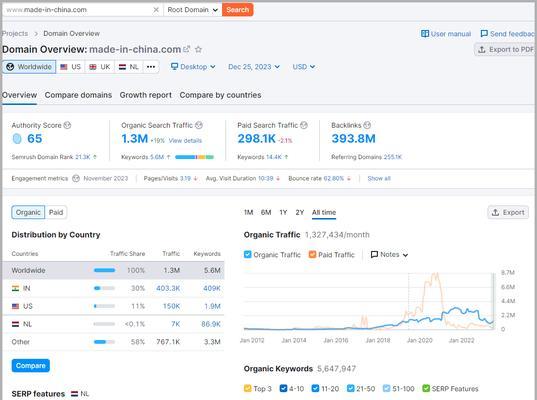
Task: Toggle the Paid Traffic checkbox
Action: click(312, 254)
